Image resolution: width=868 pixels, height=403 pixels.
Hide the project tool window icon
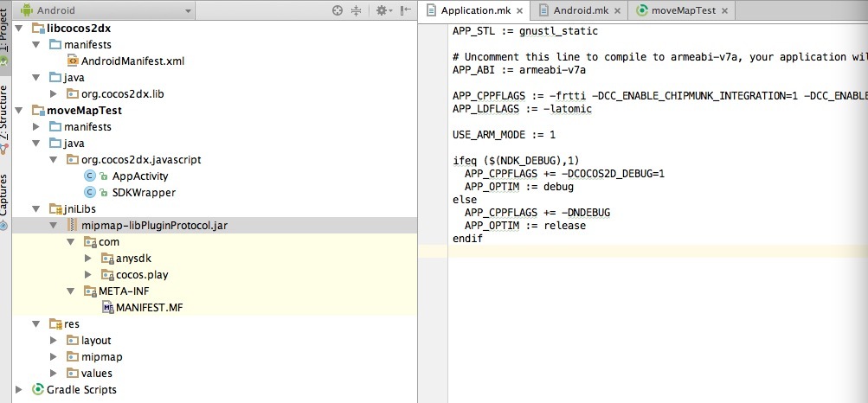[406, 10]
